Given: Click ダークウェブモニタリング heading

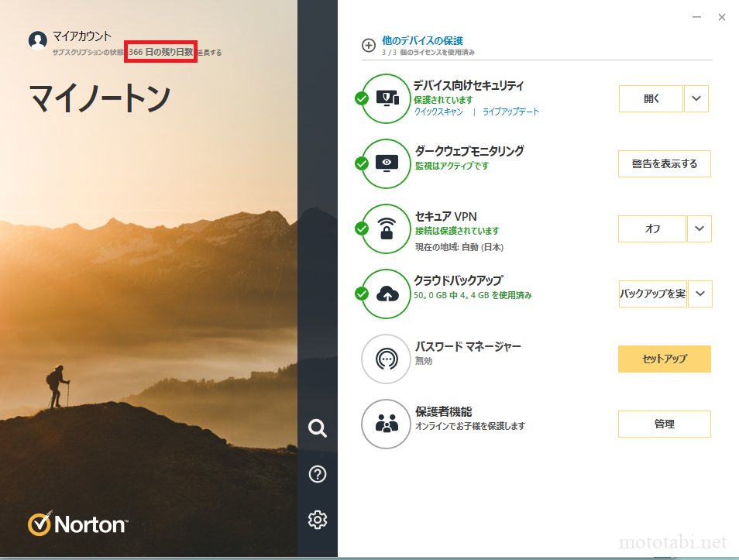Looking at the screenshot, I should [469, 151].
